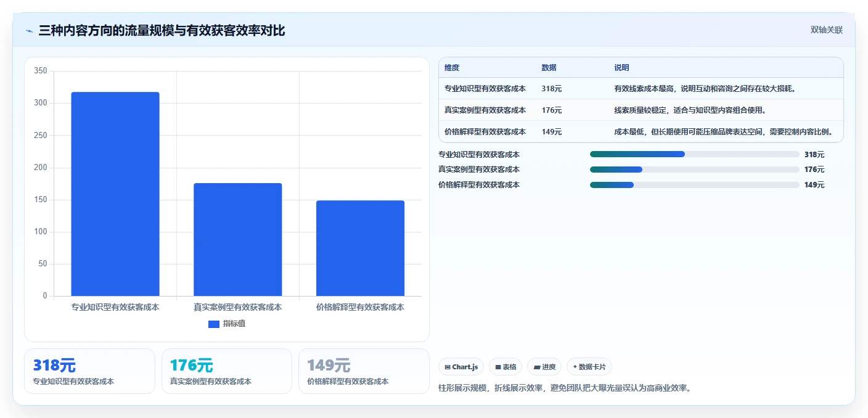Open the 176元 KPI card

point(226,371)
